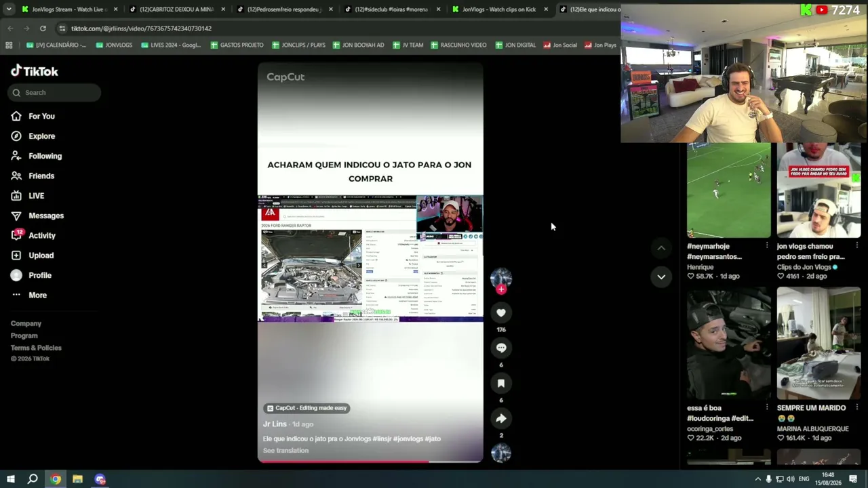Open options for the #neymarhoje video
Viewport: 868px width, 488px height.
pyautogui.click(x=767, y=246)
